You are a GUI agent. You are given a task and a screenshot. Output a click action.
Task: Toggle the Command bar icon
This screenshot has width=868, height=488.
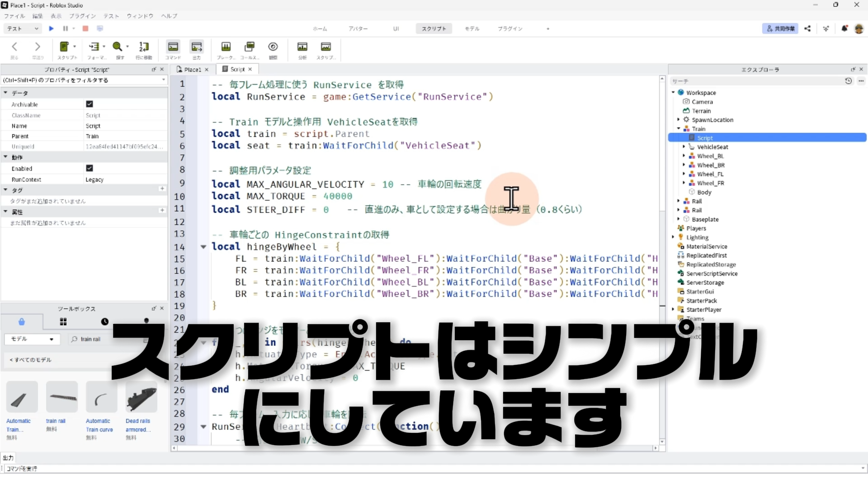pos(173,47)
